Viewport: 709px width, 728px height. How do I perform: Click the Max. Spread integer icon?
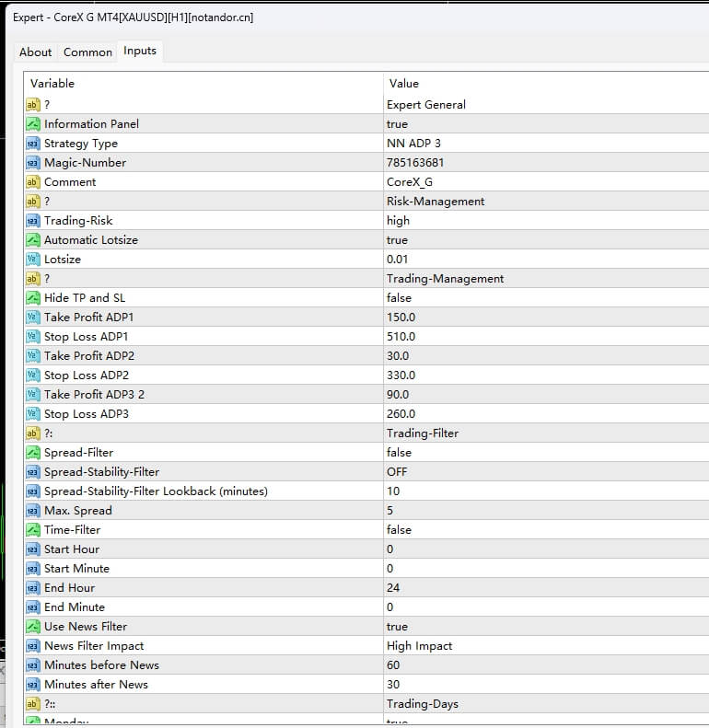click(x=33, y=511)
